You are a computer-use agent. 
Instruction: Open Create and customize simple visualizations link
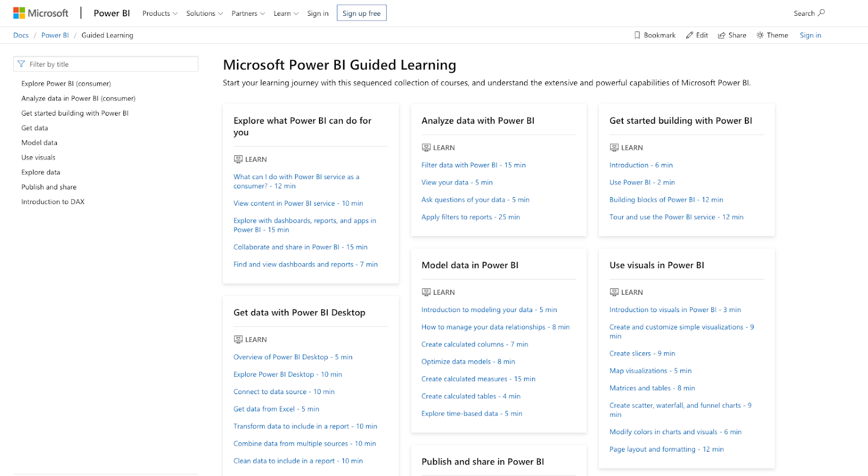pyautogui.click(x=681, y=332)
